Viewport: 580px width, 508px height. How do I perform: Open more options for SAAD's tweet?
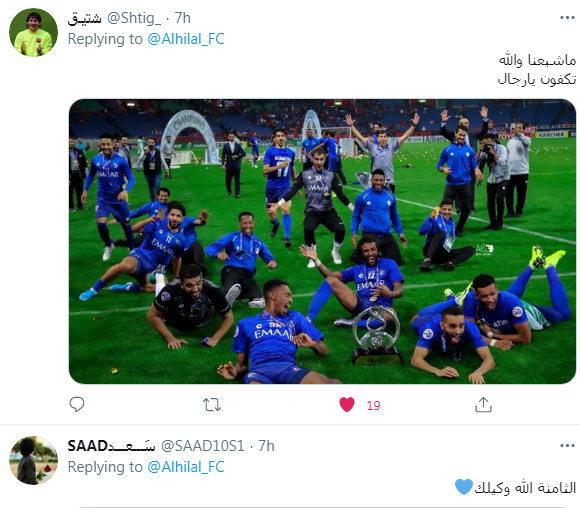(x=567, y=445)
